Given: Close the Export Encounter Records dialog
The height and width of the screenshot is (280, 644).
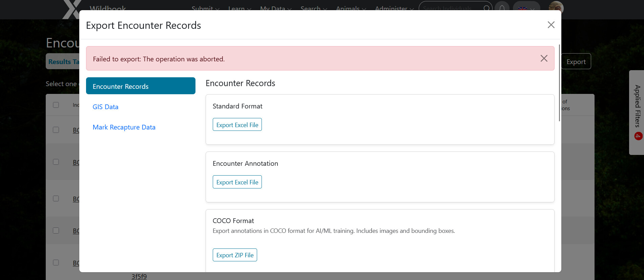Looking at the screenshot, I should (x=551, y=25).
